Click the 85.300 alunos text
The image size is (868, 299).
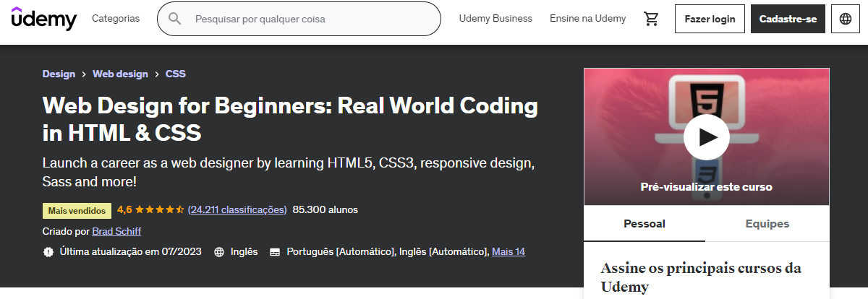[x=325, y=210]
